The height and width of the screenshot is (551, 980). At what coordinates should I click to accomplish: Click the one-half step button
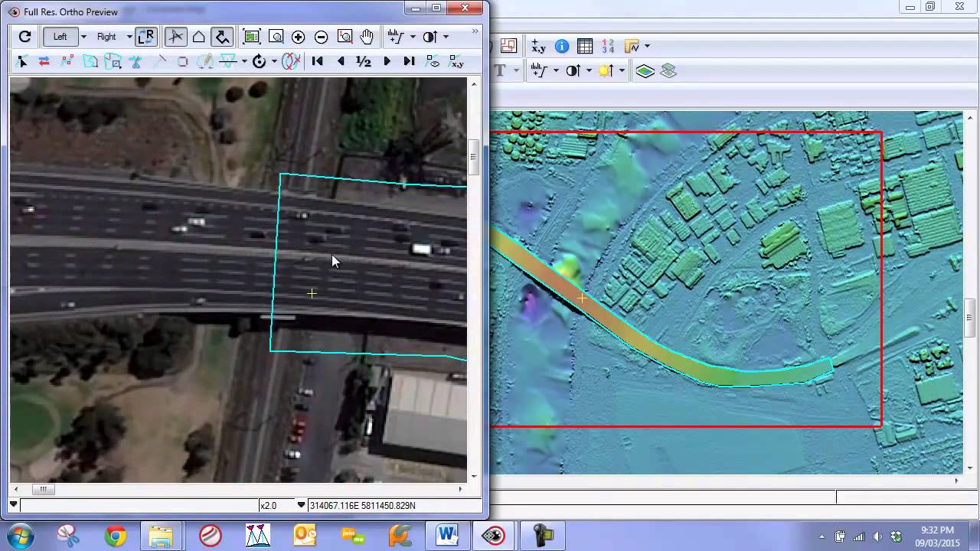[364, 61]
